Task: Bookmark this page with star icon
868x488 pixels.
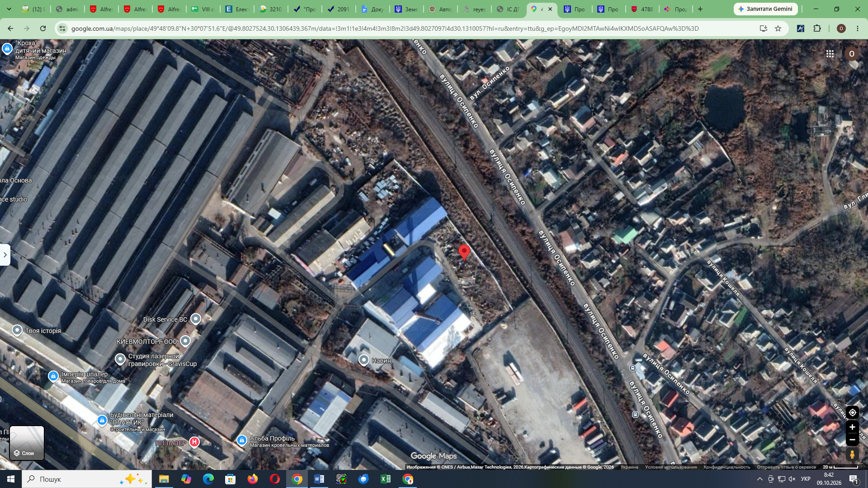Action: coord(778,28)
